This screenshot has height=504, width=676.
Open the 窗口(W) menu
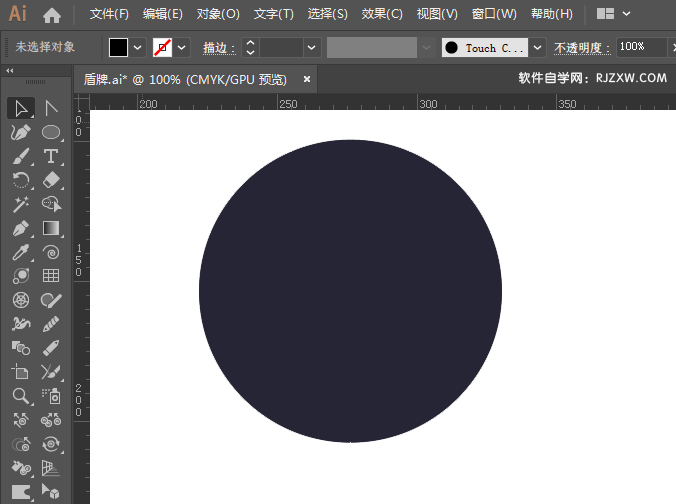tap(494, 14)
